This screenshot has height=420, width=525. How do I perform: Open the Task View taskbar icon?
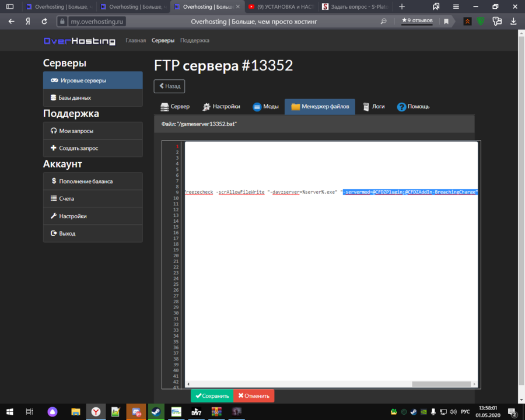(x=30, y=412)
